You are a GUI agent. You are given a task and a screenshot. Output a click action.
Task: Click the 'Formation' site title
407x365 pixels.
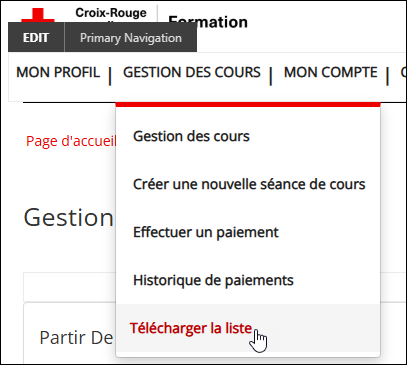tap(208, 21)
